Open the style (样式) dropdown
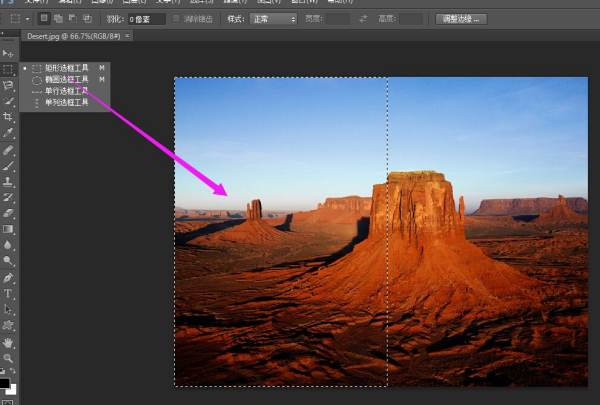This screenshot has width=600, height=405. tap(273, 19)
